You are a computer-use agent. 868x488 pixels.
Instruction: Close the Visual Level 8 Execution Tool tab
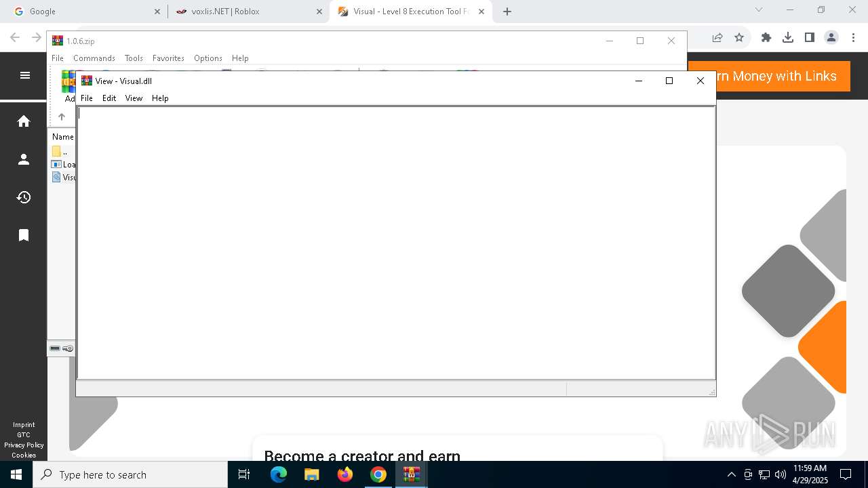481,12
